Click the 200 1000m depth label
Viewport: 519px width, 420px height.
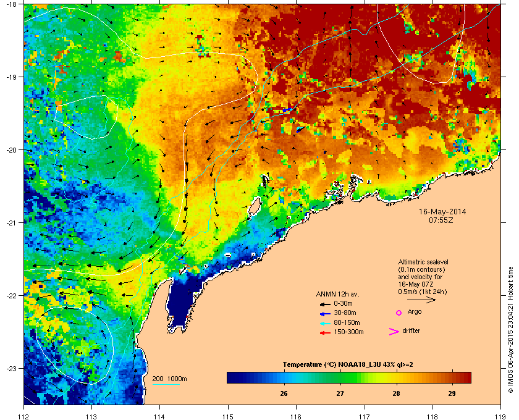169,379
